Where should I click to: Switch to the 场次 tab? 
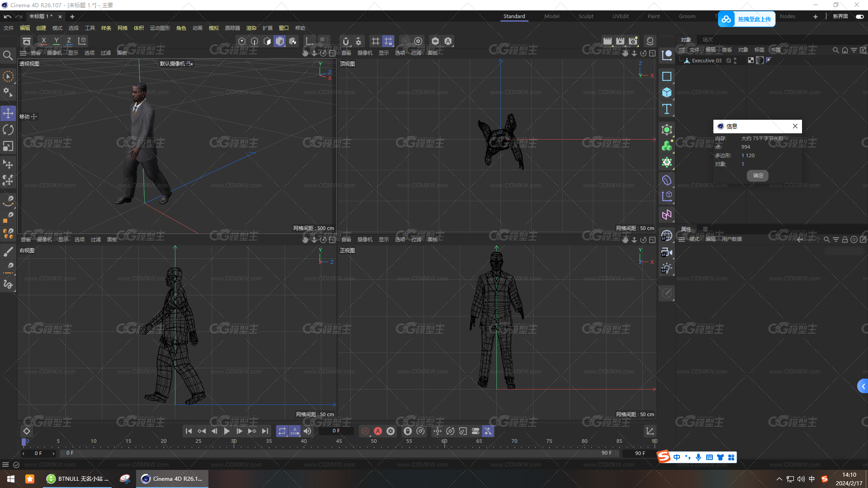[708, 40]
